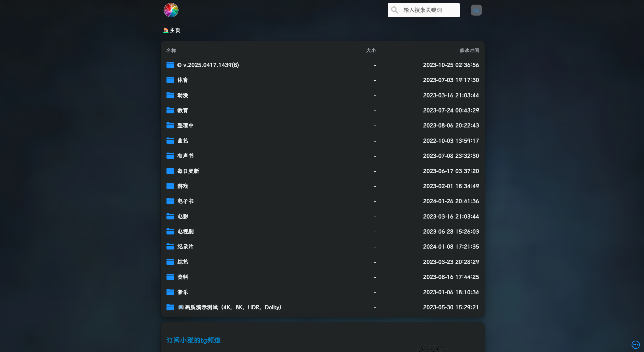This screenshot has width=644, height=352.
Task: Sort by 修改时间 column header
Action: 469,51
